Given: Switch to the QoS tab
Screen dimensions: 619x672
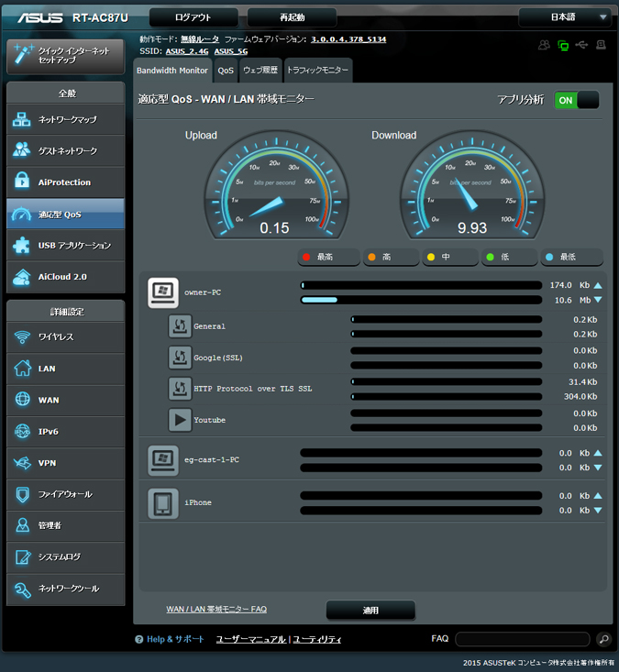Looking at the screenshot, I should click(x=226, y=71).
